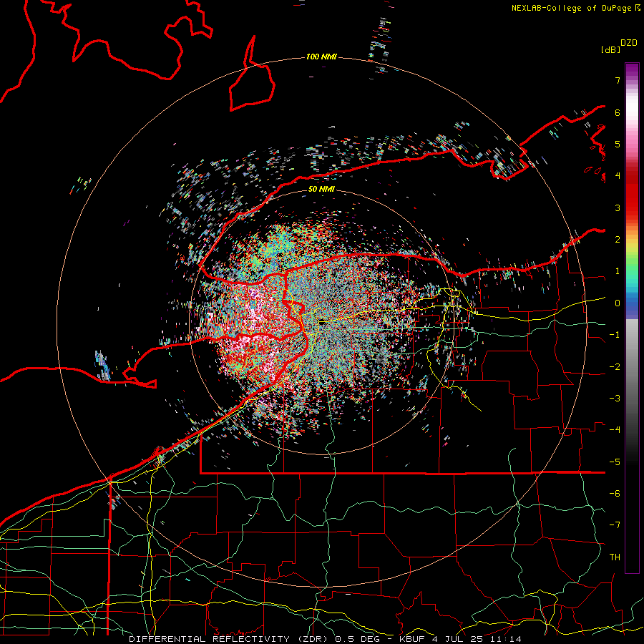Click the 6 dB value on color scale
Screen dimensions: 644x644
click(x=618, y=112)
